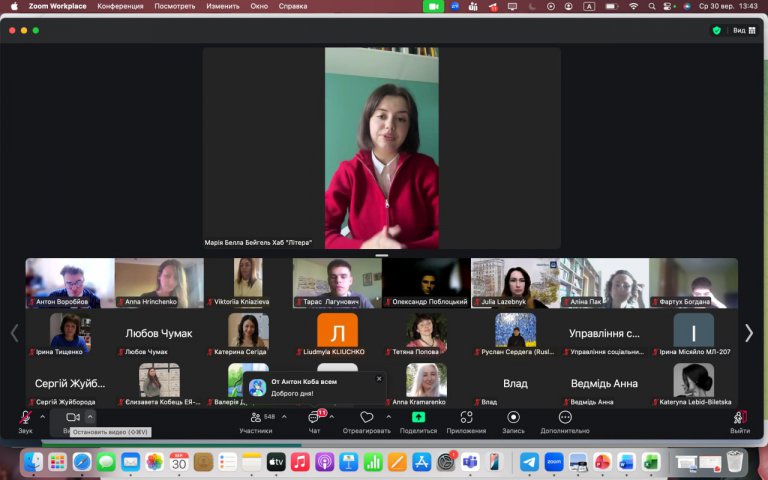Open Telegram from the Dock
This screenshot has width=768, height=480.
[x=529, y=462]
